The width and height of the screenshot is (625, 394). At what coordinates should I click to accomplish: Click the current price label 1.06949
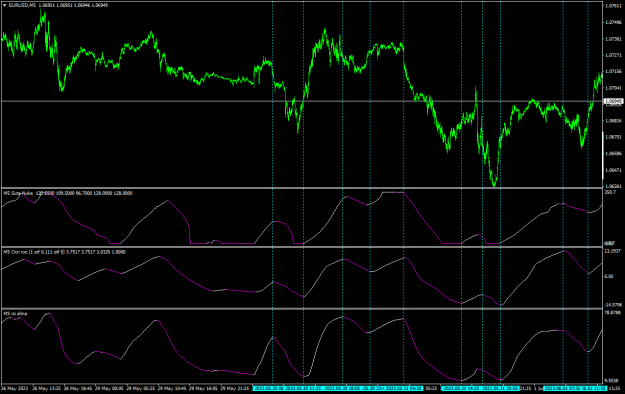pos(613,101)
